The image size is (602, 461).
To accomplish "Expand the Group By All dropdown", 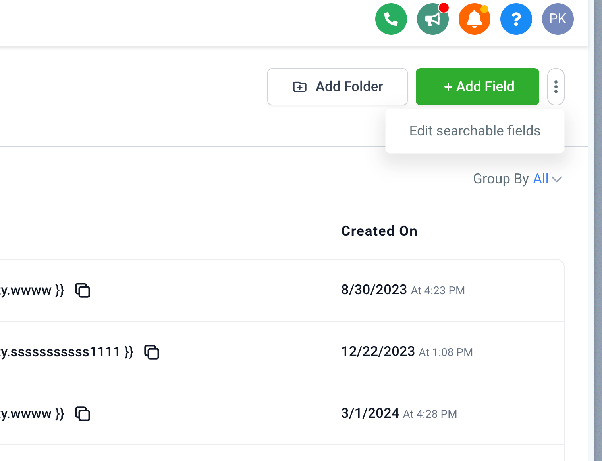I will click(x=517, y=179).
